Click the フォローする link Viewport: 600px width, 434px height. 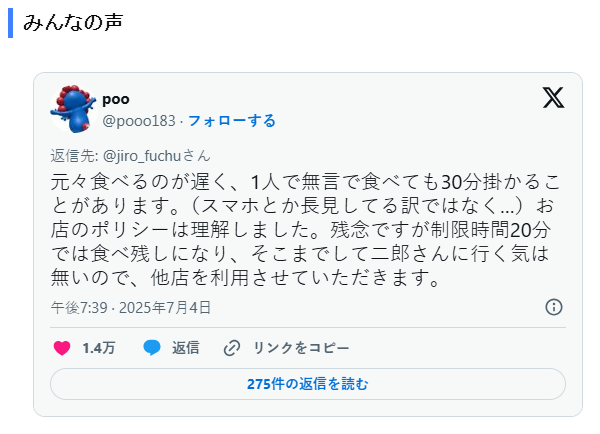[232, 121]
